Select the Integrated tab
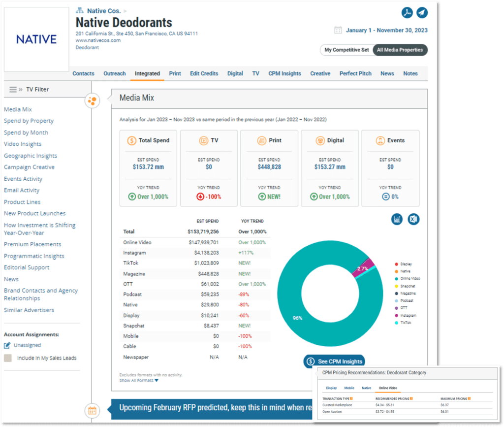 click(147, 73)
